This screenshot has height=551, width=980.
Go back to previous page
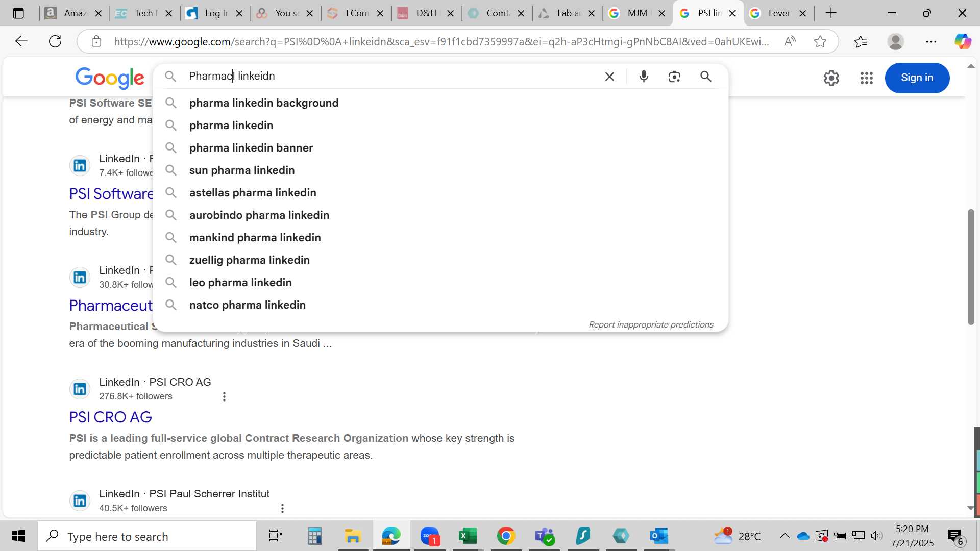click(21, 41)
